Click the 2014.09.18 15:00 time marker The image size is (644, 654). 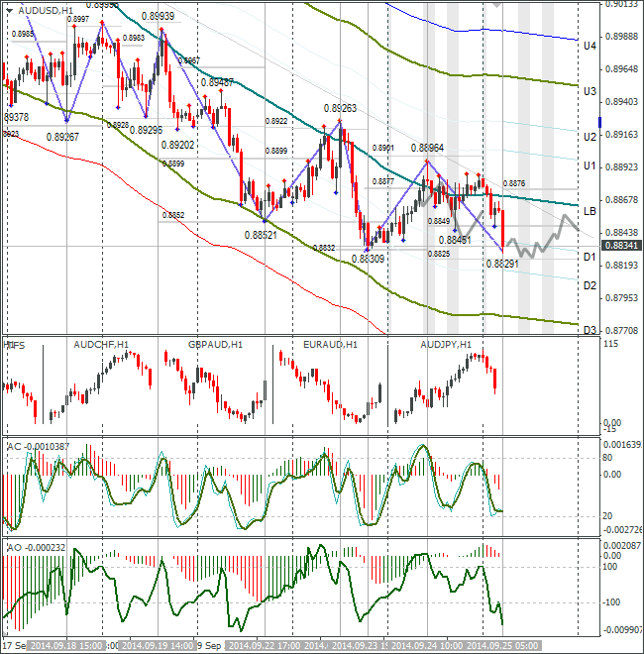[x=66, y=646]
